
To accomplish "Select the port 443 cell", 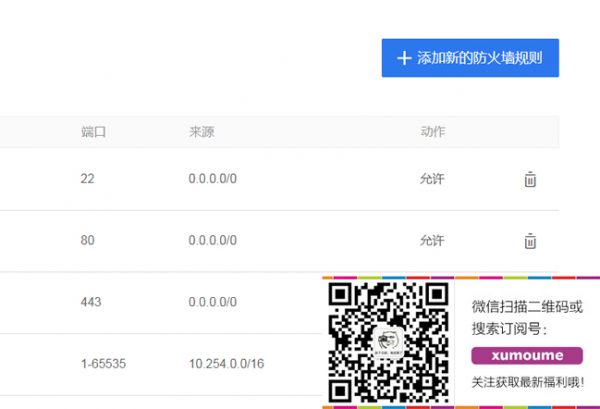I will pos(91,302).
